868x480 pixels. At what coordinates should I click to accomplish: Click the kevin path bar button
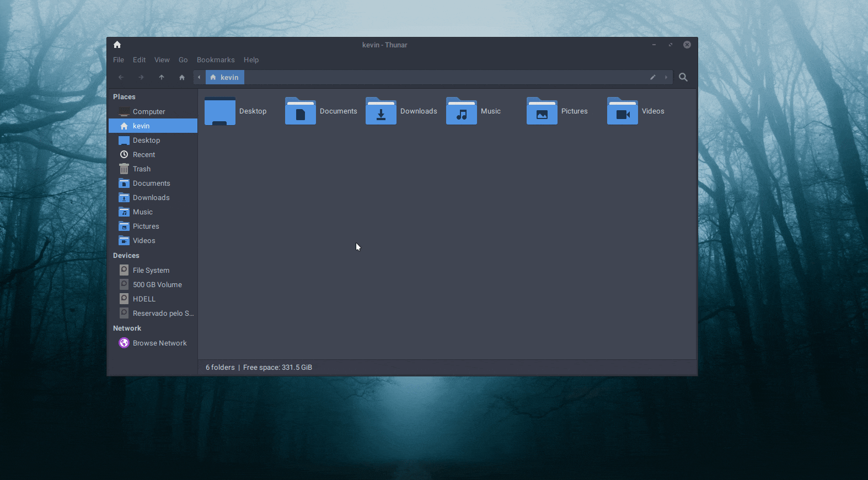click(225, 77)
